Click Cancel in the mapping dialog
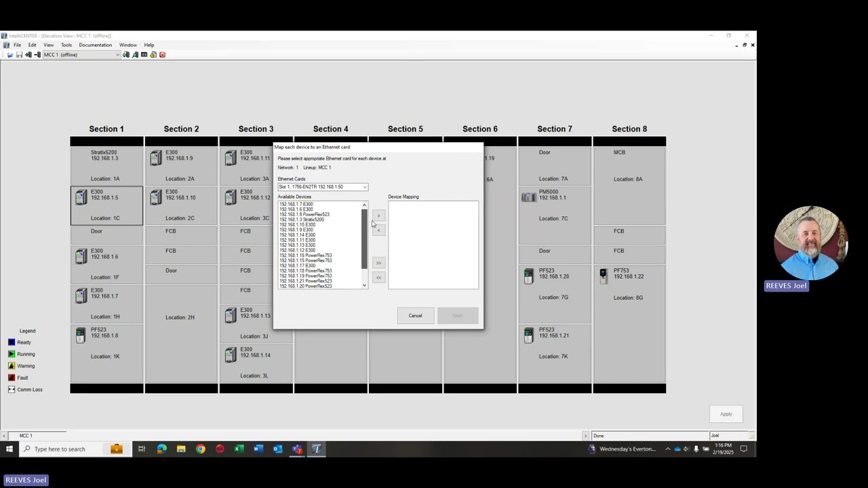This screenshot has height=488, width=868. (415, 315)
